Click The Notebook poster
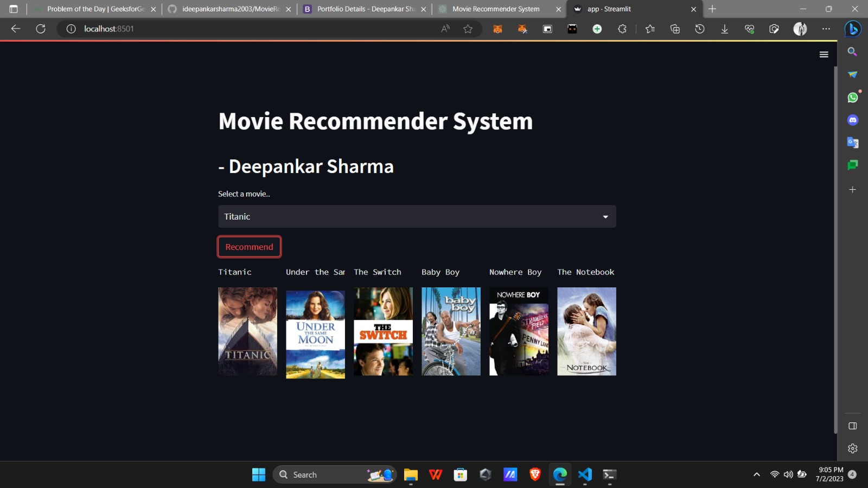868x488 pixels. [x=586, y=331]
